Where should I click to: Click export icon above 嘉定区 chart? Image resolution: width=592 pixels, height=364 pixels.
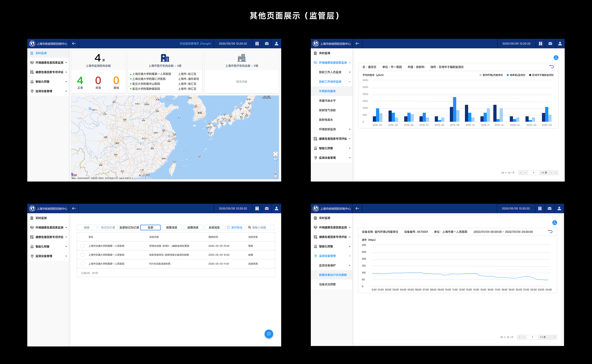click(x=556, y=58)
